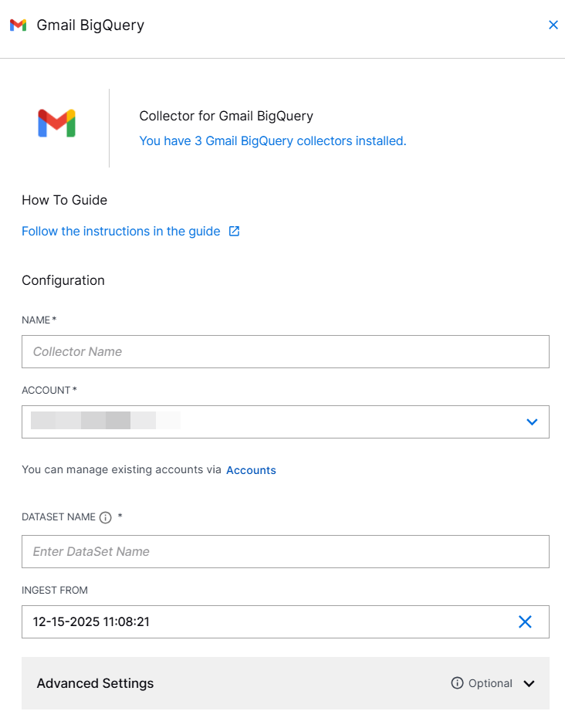Click the Collector Name input field
This screenshot has width=565, height=728.
[286, 351]
